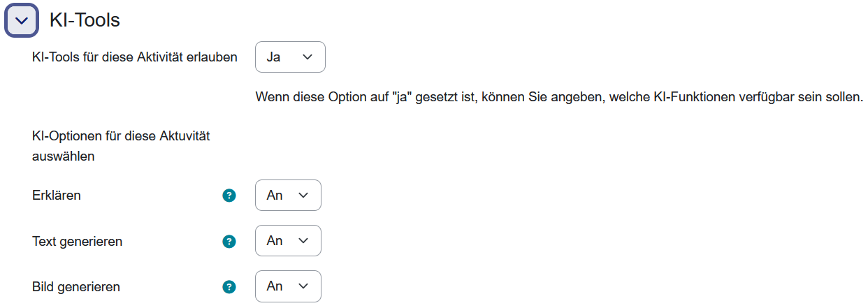Click the Text generieren label
This screenshot has width=868, height=308.
77,242
